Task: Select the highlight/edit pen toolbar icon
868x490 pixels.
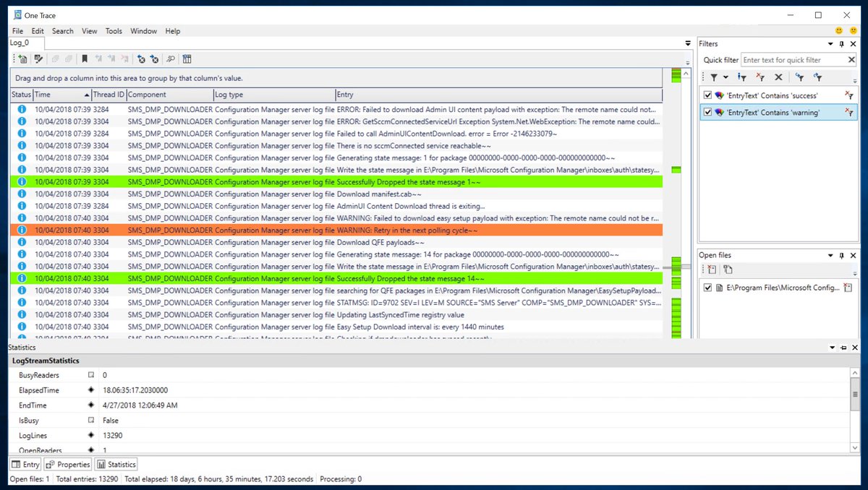Action: (x=38, y=59)
